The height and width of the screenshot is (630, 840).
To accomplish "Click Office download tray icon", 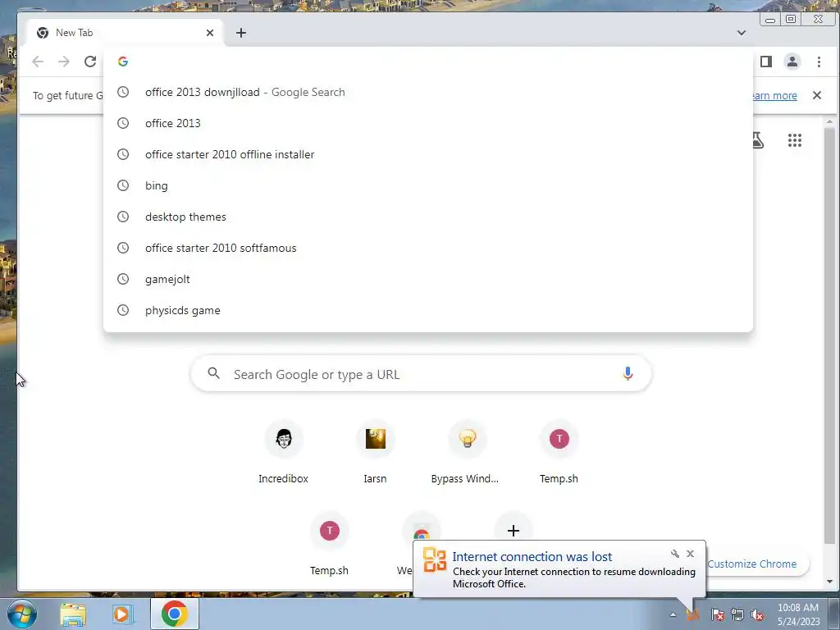I will click(693, 614).
